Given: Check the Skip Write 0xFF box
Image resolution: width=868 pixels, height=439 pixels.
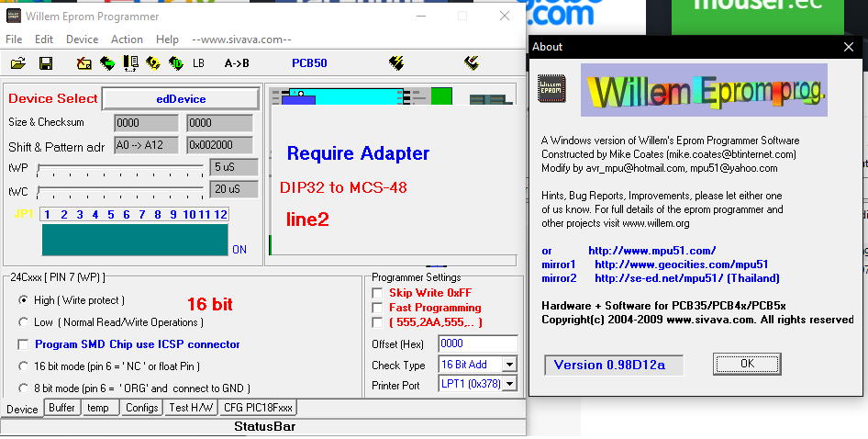Looking at the screenshot, I should click(377, 293).
